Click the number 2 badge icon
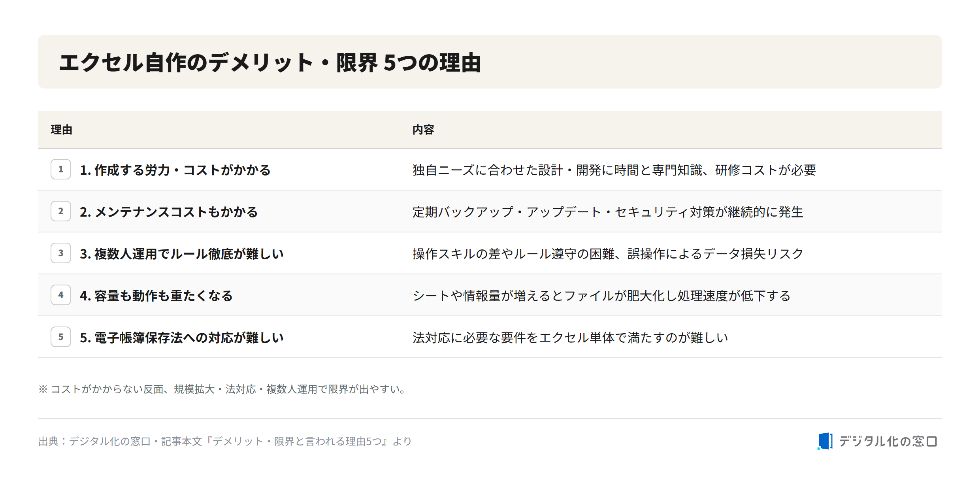Image resolution: width=980 pixels, height=487 pixels. pos(61,211)
